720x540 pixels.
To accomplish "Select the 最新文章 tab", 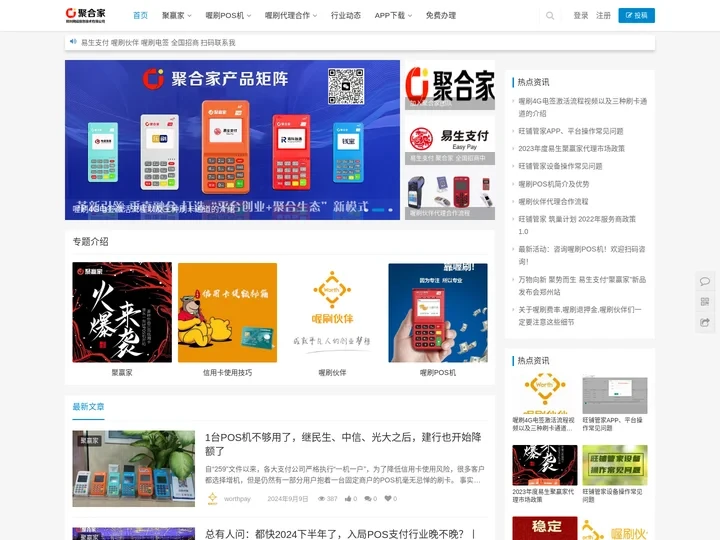I will tap(88, 406).
